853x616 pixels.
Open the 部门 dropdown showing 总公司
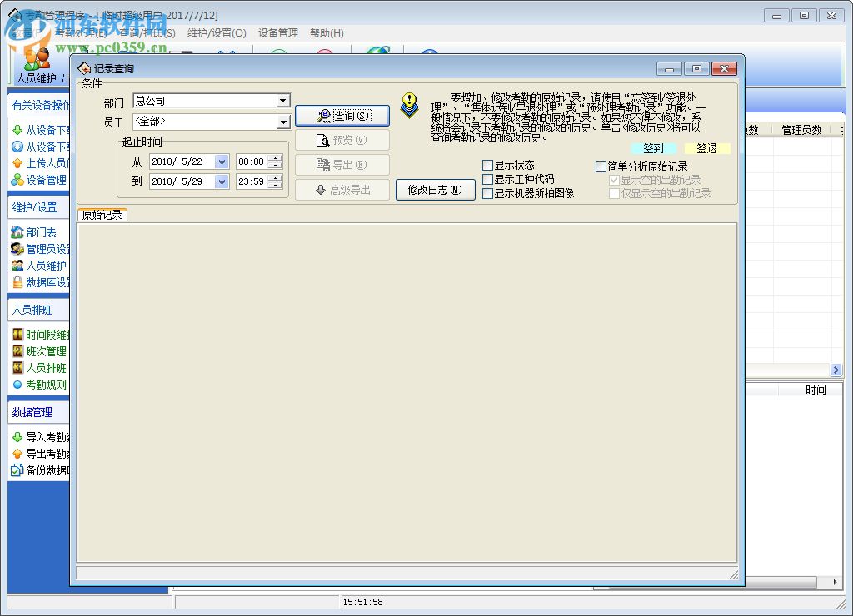[282, 101]
